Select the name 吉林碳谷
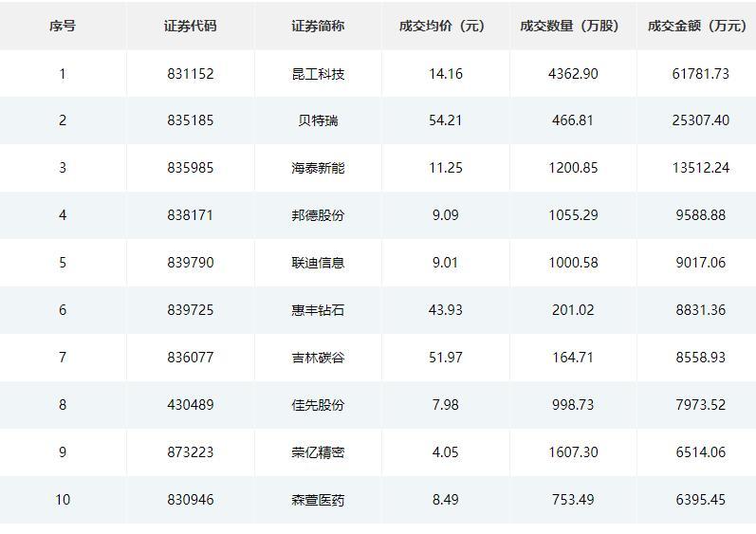The width and height of the screenshot is (756, 534). click(x=318, y=358)
